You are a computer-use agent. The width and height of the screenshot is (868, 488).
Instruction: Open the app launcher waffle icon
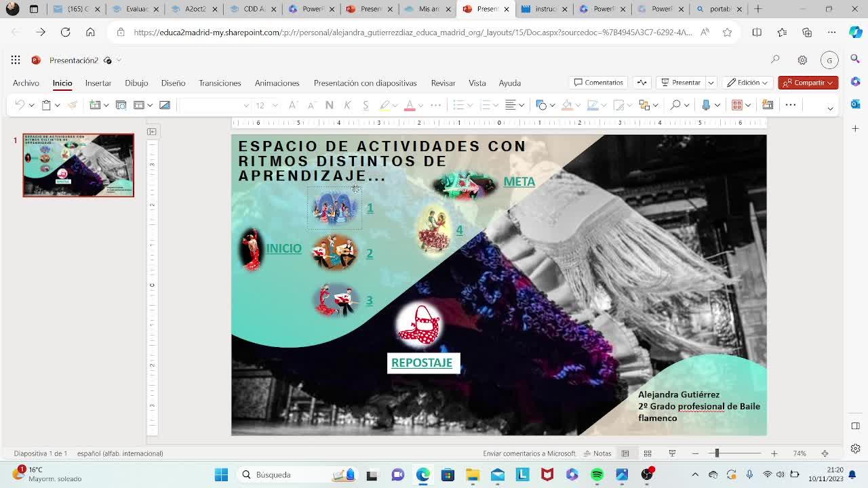click(x=16, y=60)
